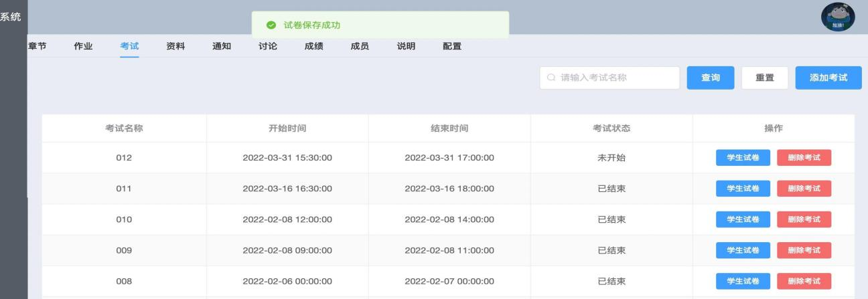Viewport: 868px width, 299px height.
Task: Click the 开始时间 column header
Action: pyautogui.click(x=287, y=128)
